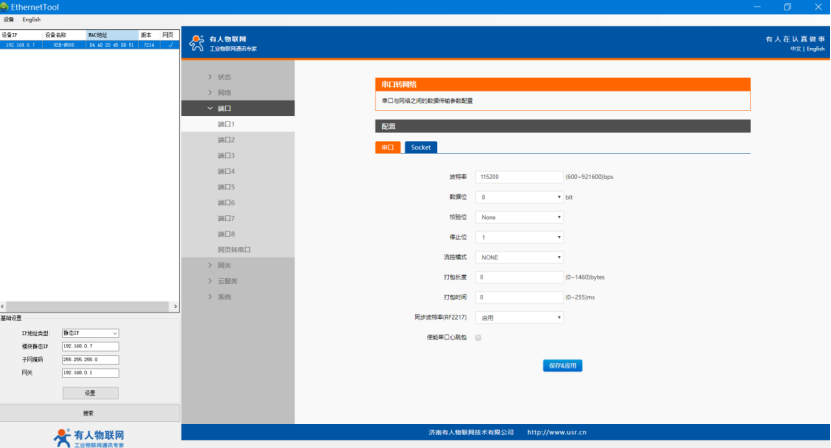Expand the 状态 (Status) sidebar section
Viewport: 831px width, 448px height.
pyautogui.click(x=224, y=77)
